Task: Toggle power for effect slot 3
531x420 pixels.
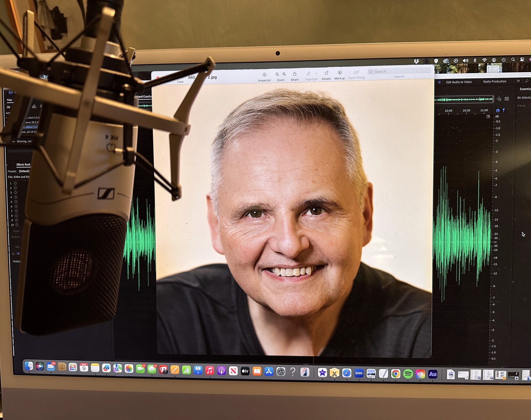Action: point(16,192)
